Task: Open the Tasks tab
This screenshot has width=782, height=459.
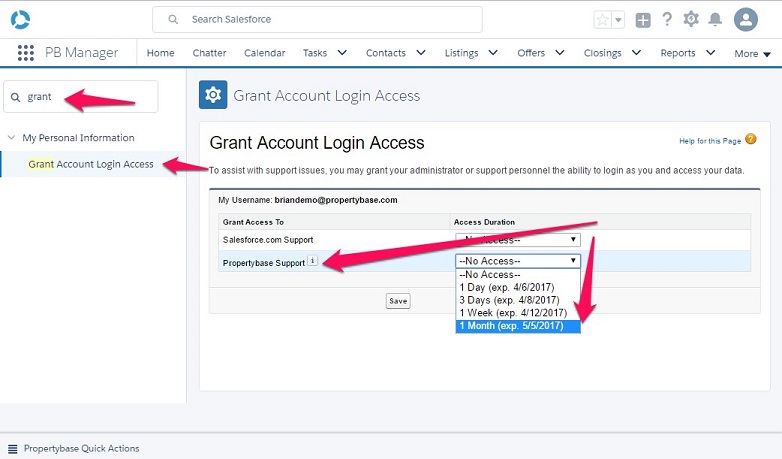Action: pos(315,53)
